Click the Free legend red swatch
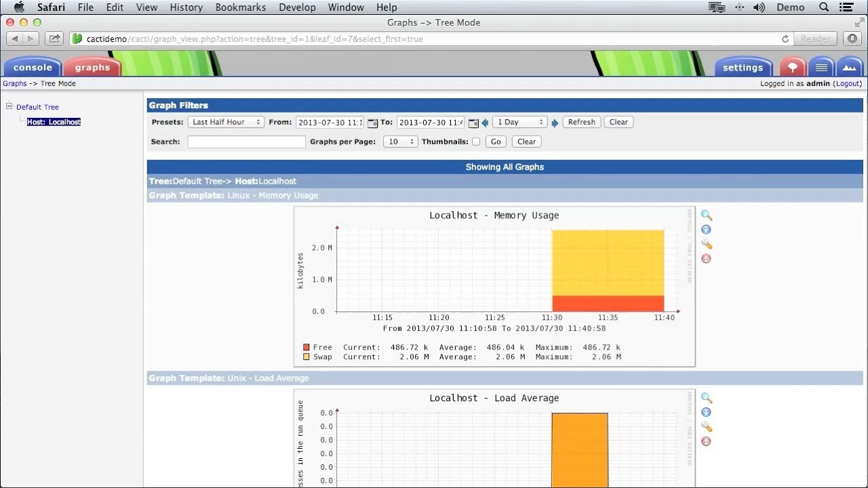 307,347
